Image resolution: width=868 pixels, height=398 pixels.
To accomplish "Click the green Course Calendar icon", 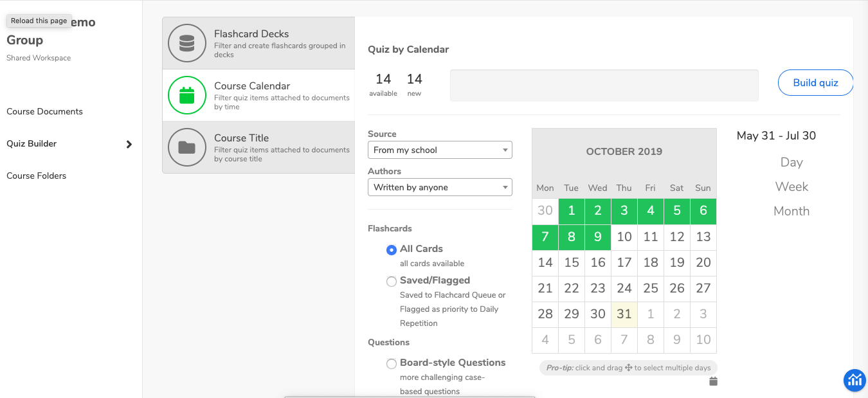I will 186,95.
